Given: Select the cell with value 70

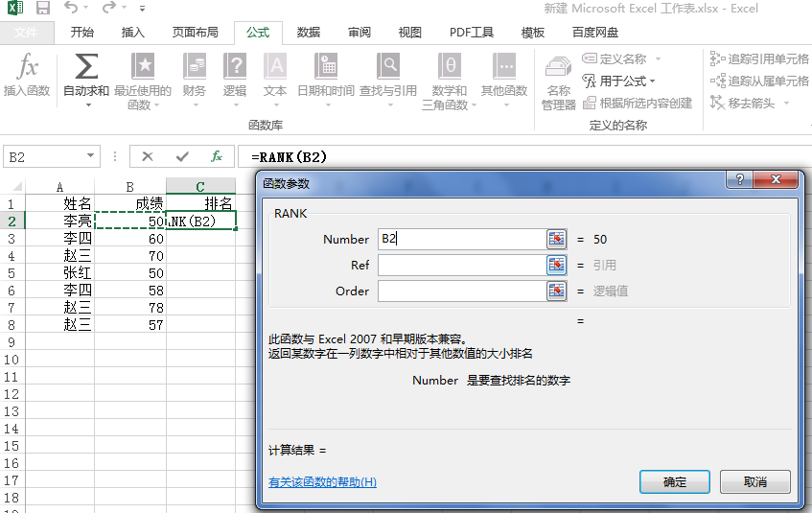Looking at the screenshot, I should click(x=130, y=256).
